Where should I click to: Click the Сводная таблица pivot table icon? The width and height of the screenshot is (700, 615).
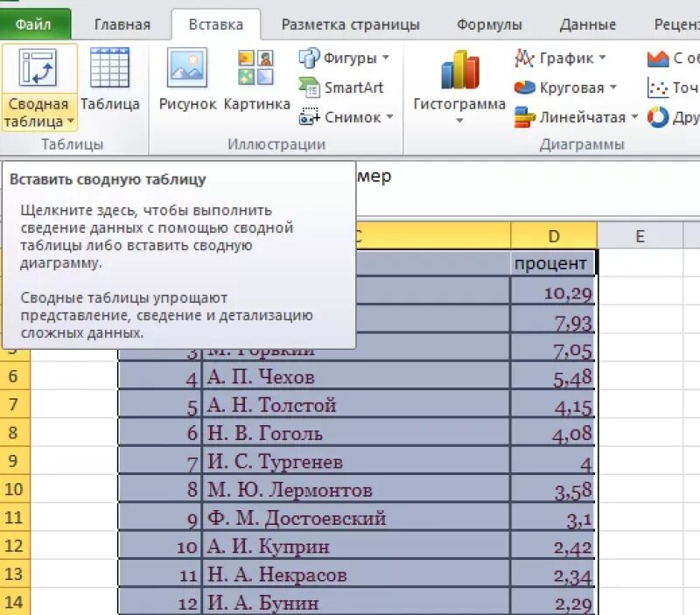tap(38, 68)
